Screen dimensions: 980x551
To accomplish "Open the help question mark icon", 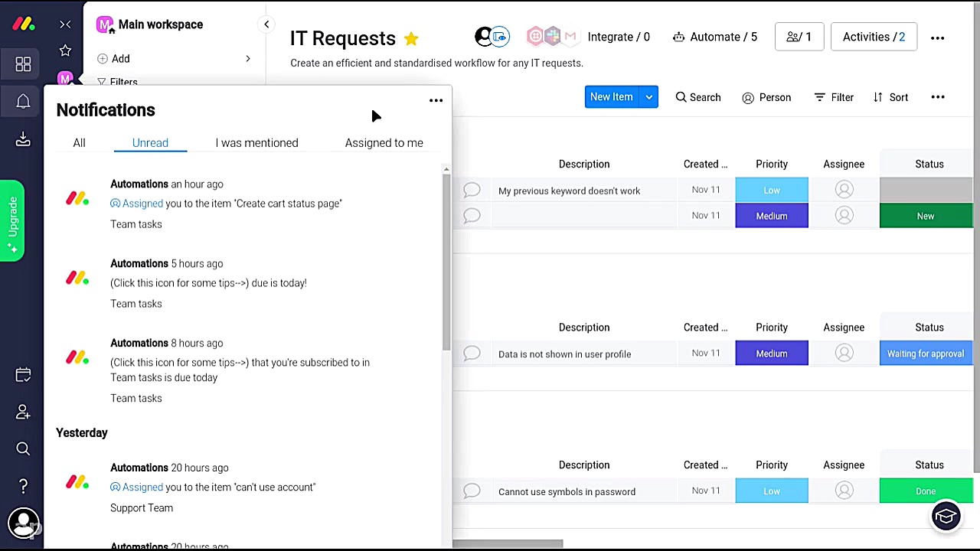I will 23,486.
